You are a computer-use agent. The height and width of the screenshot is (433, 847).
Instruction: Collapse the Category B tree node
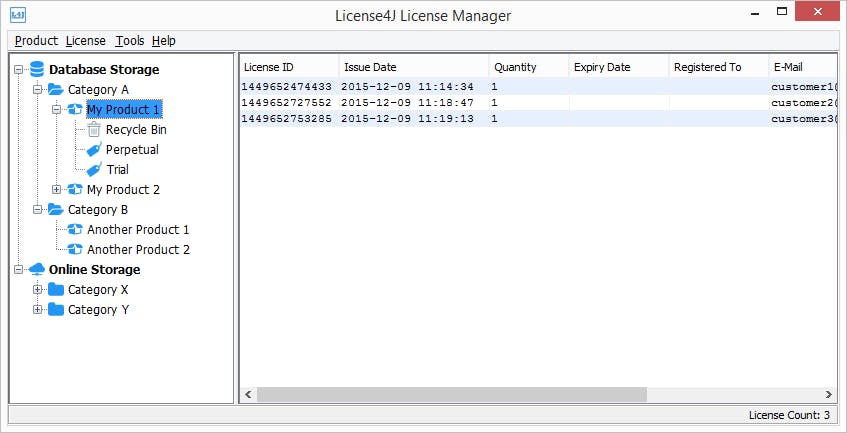click(37, 209)
